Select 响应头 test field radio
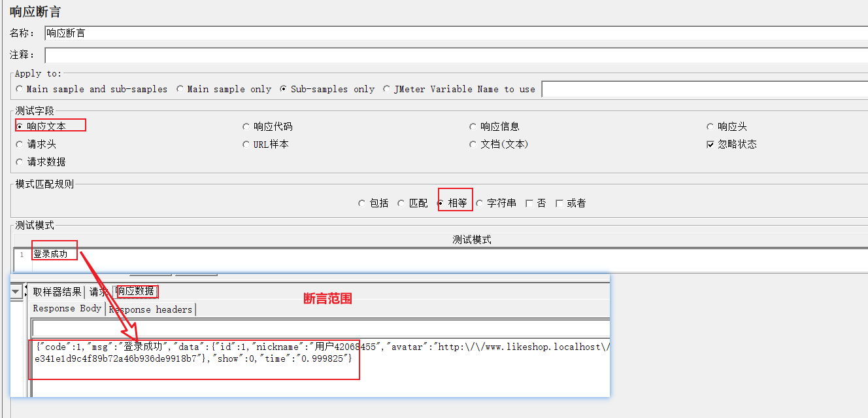868x418 pixels. (726, 126)
